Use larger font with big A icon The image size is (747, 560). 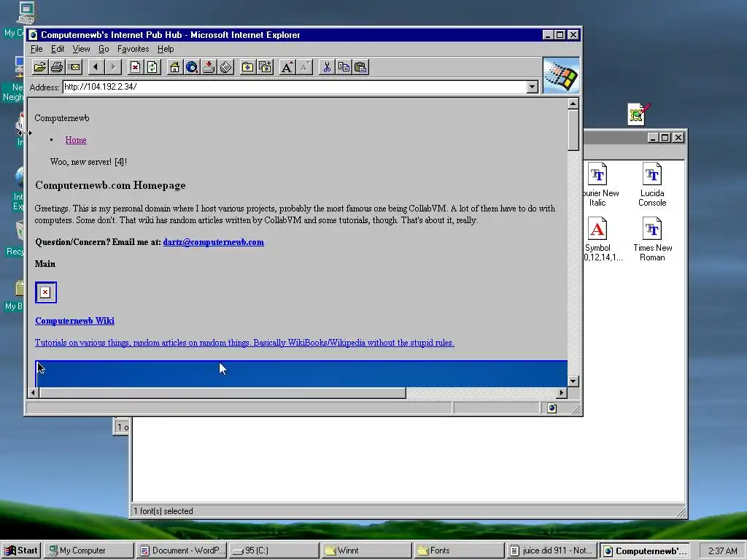[x=287, y=67]
